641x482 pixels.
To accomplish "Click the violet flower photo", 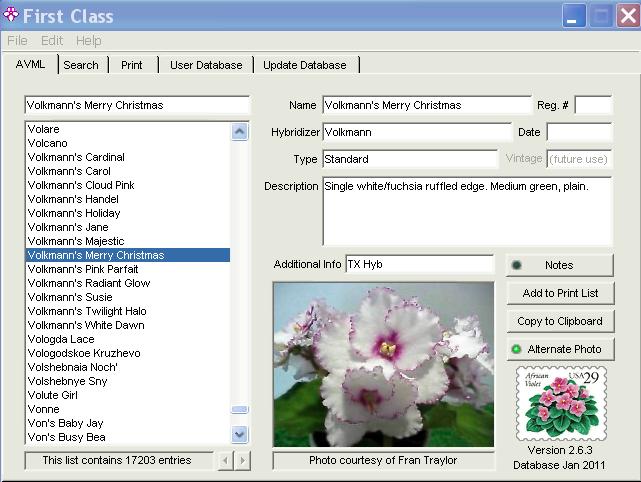I will pos(383,364).
